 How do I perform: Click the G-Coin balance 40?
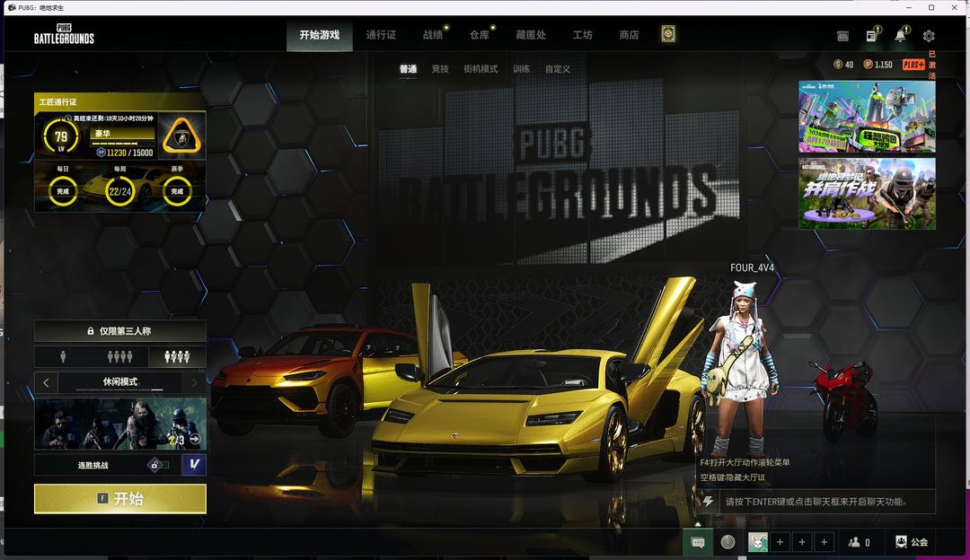[x=843, y=65]
